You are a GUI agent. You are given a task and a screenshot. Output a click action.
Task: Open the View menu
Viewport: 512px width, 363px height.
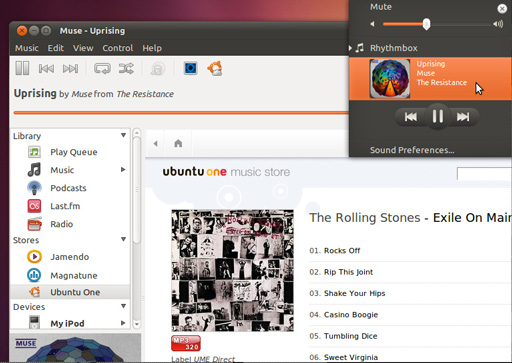[83, 48]
